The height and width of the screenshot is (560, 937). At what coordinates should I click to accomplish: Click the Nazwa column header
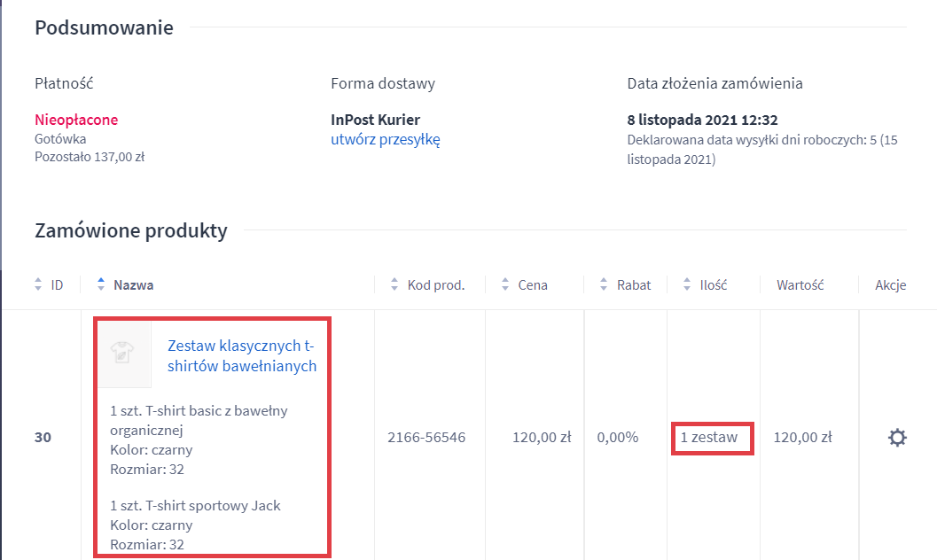point(133,285)
